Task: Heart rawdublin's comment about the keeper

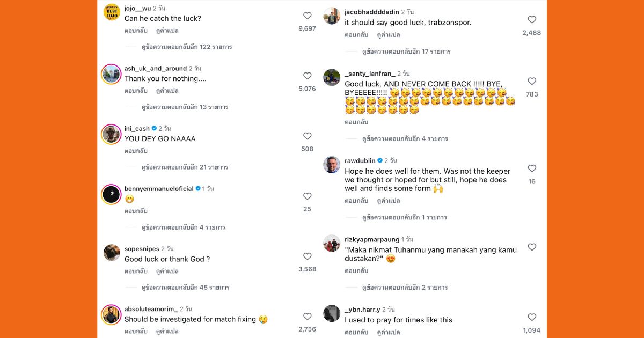Action: (532, 168)
